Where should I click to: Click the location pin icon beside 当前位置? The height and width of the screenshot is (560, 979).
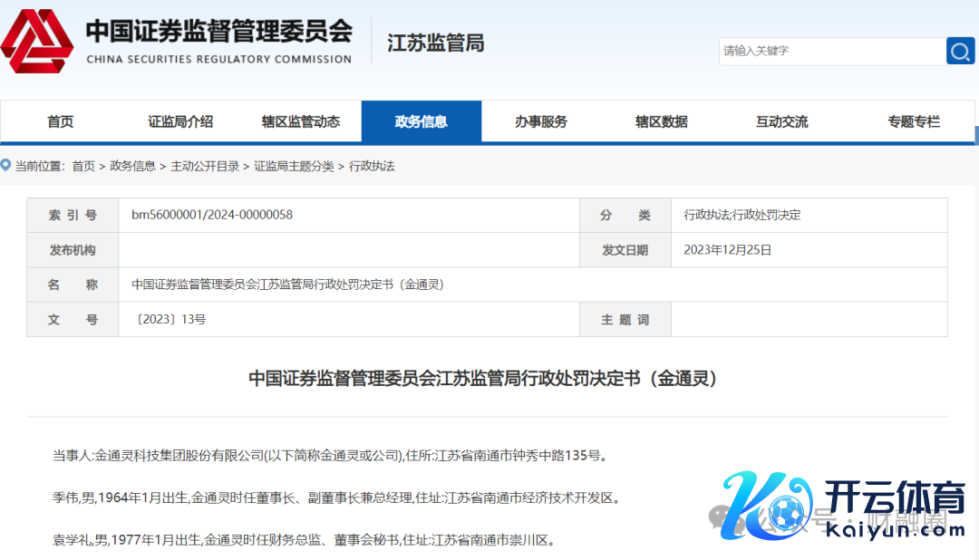6,166
